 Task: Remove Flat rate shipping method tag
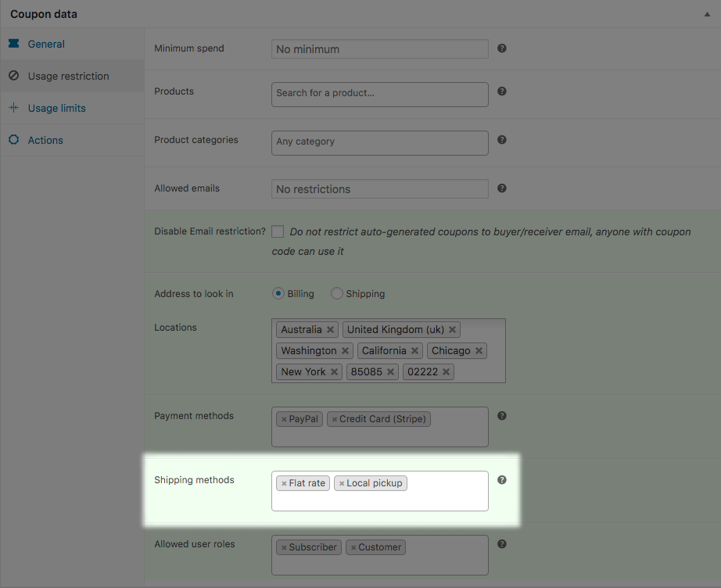[284, 483]
